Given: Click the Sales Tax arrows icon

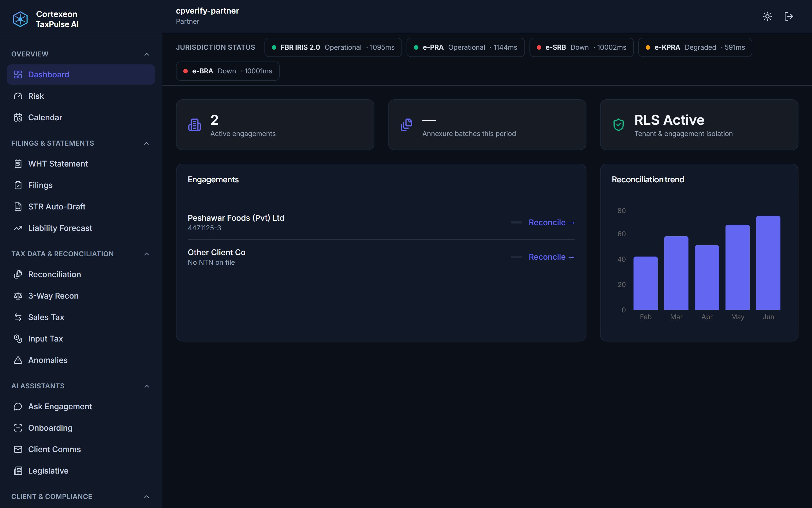Looking at the screenshot, I should coord(18,317).
